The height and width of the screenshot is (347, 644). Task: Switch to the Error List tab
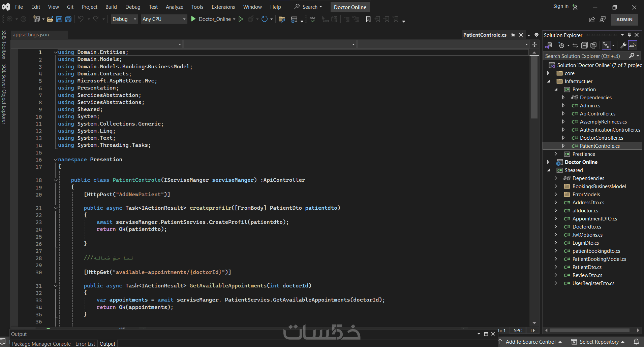[x=85, y=344]
